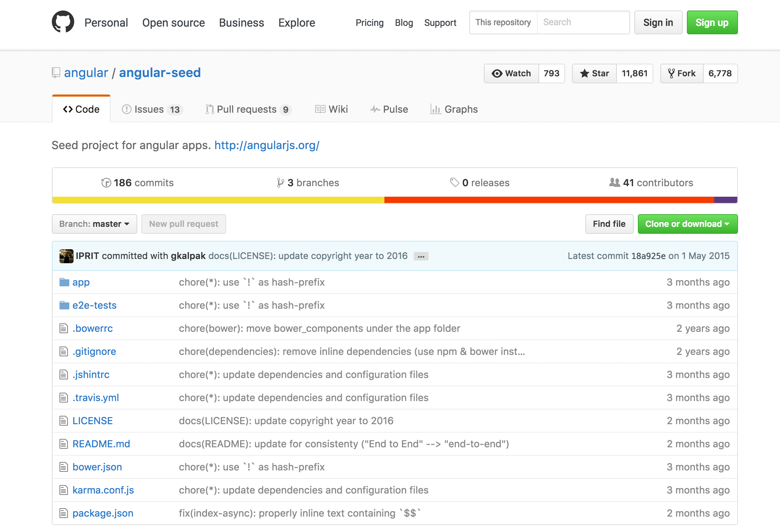Click the IPRIT committer avatar

[x=67, y=256]
